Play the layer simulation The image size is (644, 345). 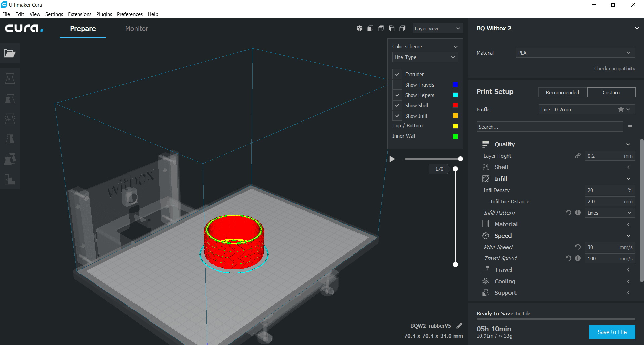[392, 159]
